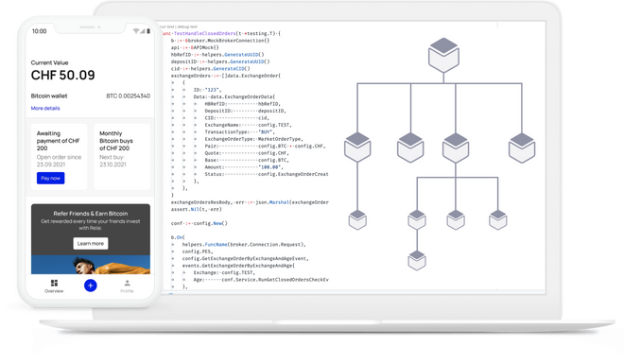Image resolution: width=624 pixels, height=364 pixels.
Task: Click the run test code lens link
Action: coord(167,26)
